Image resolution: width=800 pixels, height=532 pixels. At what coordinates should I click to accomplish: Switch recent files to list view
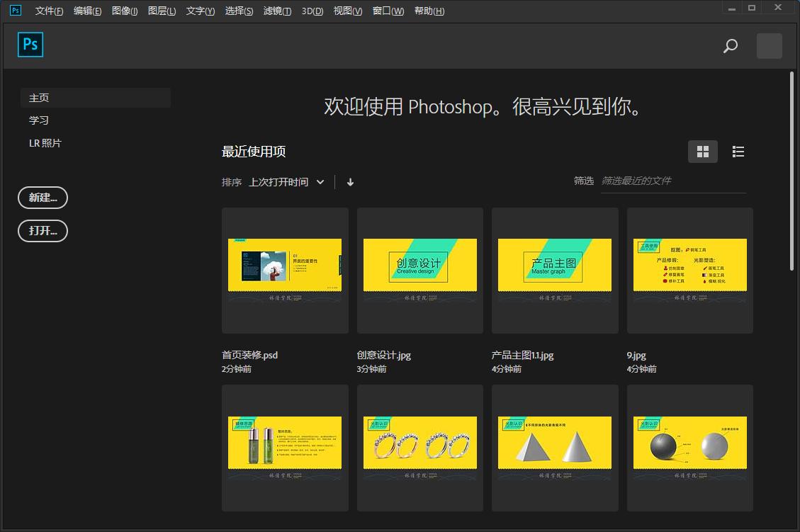tap(738, 151)
